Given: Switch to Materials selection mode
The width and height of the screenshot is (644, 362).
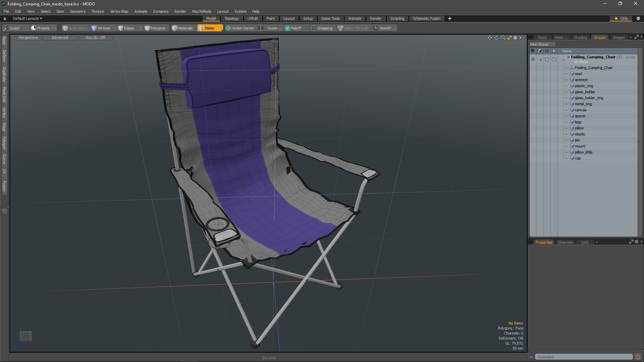Looking at the screenshot, I should [182, 28].
